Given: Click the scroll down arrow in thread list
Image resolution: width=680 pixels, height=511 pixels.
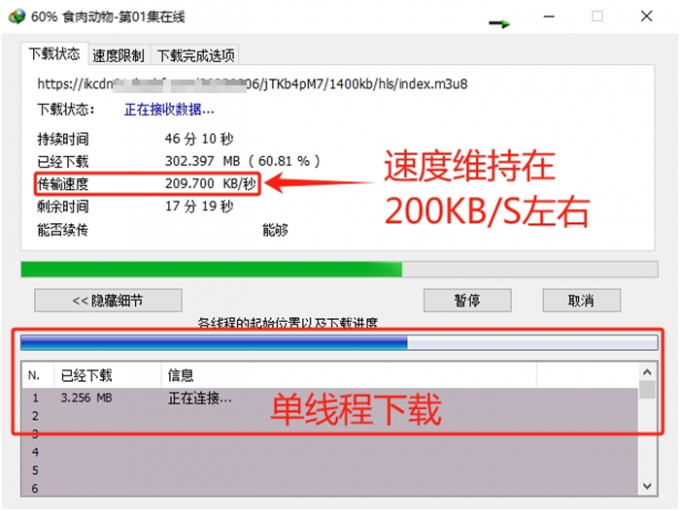Looking at the screenshot, I should [647, 486].
